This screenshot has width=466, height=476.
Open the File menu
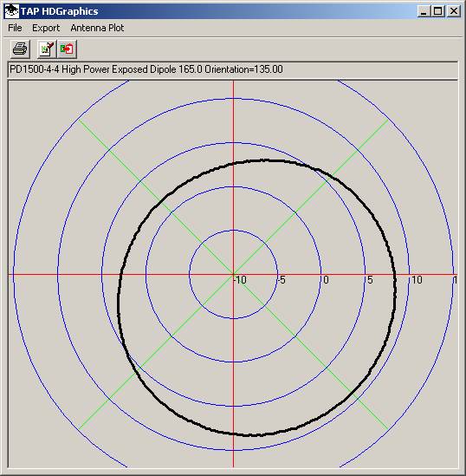point(15,28)
